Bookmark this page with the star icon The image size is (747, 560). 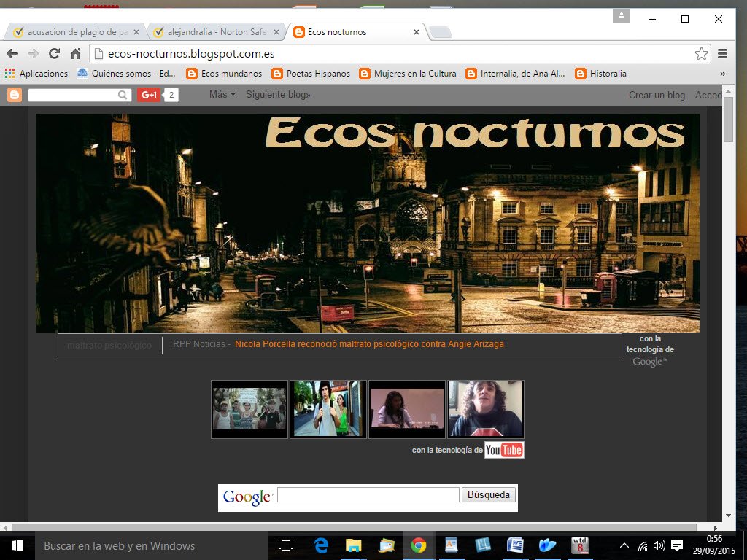click(x=701, y=53)
